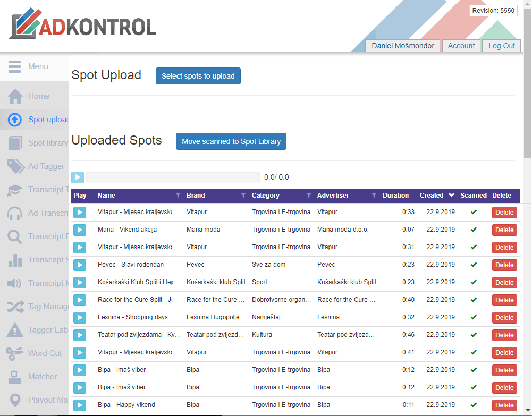The height and width of the screenshot is (416, 532).
Task: Delete Lesnina - Shopping days spot
Action: point(504,318)
